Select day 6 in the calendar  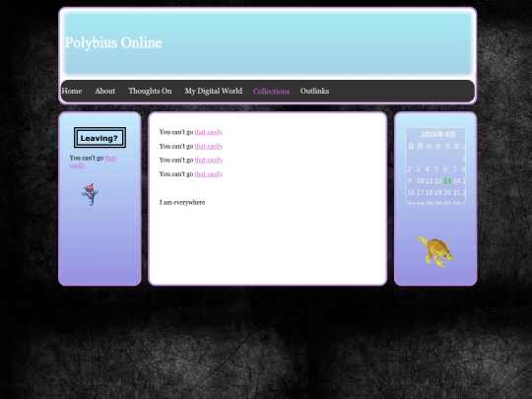point(445,169)
